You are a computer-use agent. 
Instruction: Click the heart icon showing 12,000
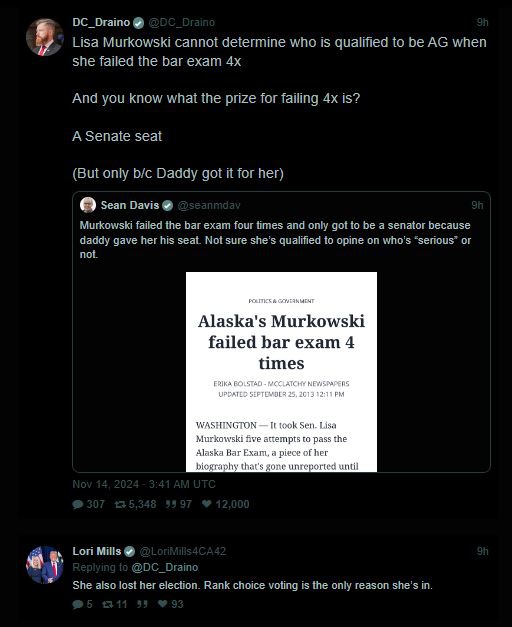tap(206, 504)
